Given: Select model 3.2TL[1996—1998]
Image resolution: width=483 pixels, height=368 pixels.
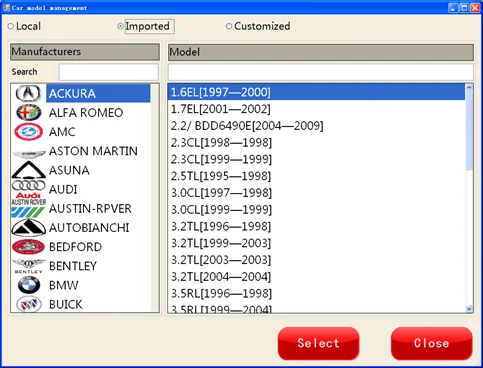Looking at the screenshot, I should [316, 226].
